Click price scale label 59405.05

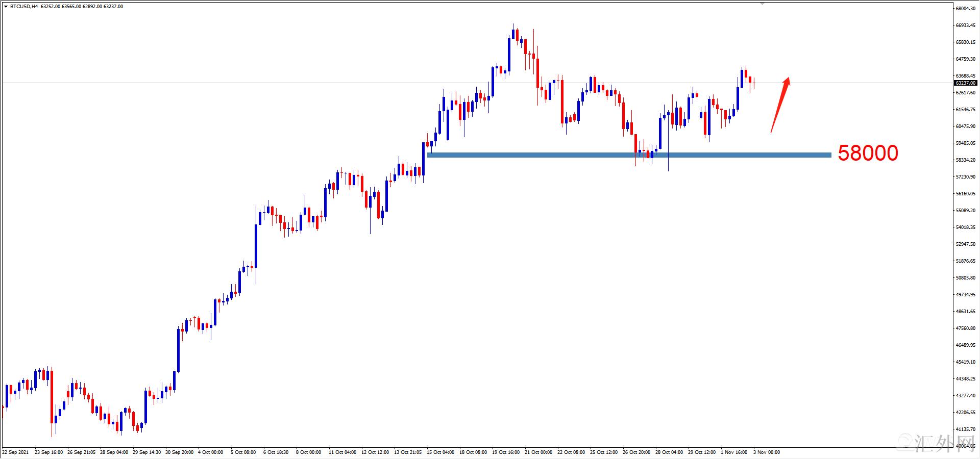coord(966,143)
